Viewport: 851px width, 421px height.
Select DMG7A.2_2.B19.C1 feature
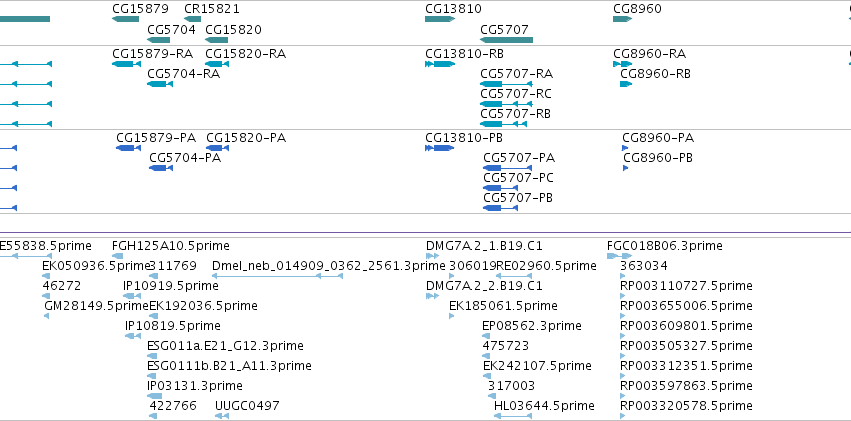[433, 296]
